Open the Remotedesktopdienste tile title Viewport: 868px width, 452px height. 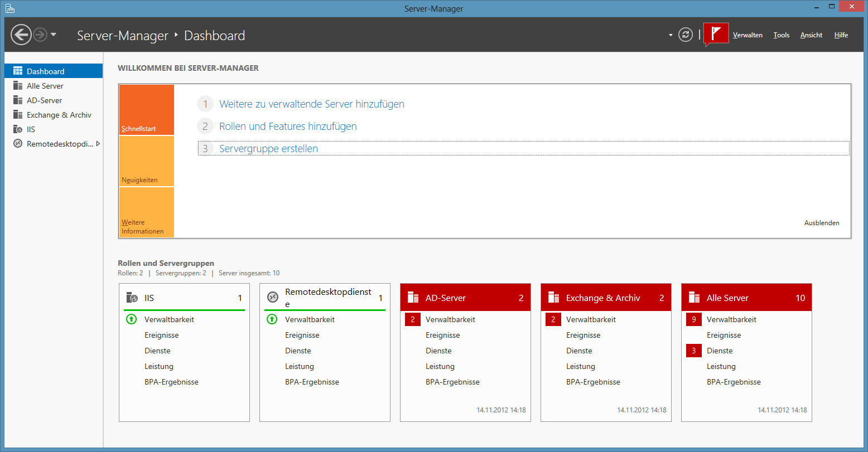tap(328, 298)
